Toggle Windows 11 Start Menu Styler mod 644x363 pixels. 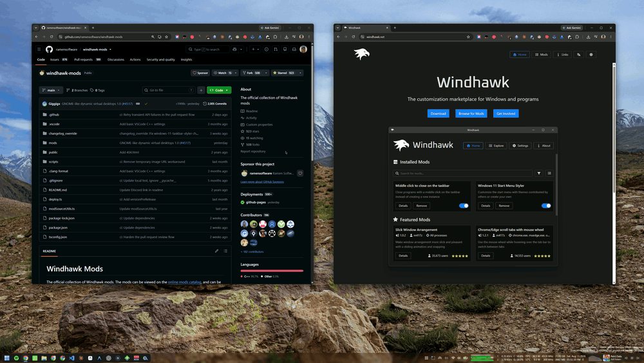click(546, 206)
